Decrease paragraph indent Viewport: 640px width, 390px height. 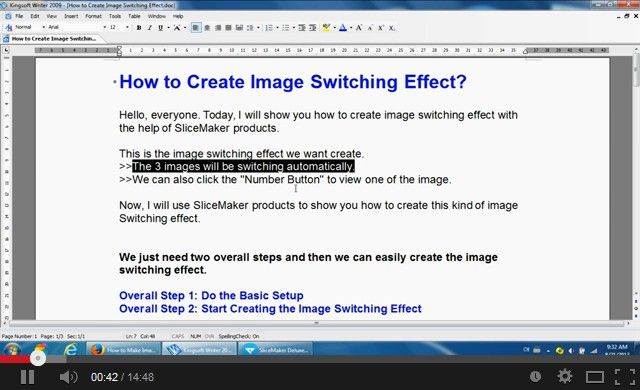(x=302, y=28)
